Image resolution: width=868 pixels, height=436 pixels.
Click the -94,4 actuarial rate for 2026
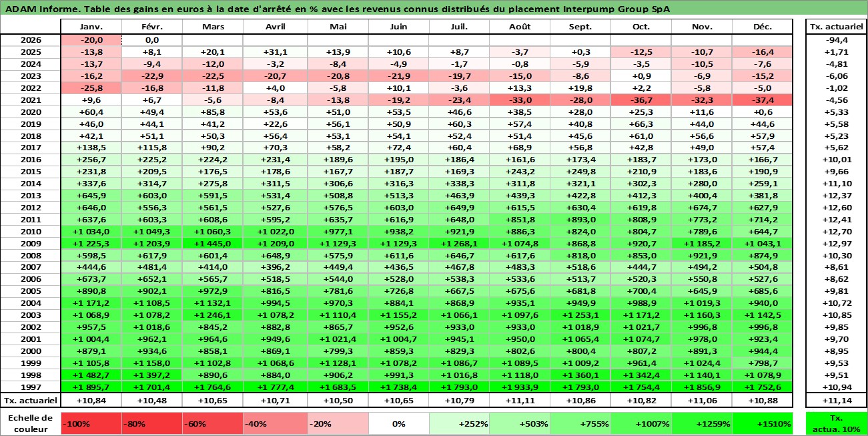837,39
